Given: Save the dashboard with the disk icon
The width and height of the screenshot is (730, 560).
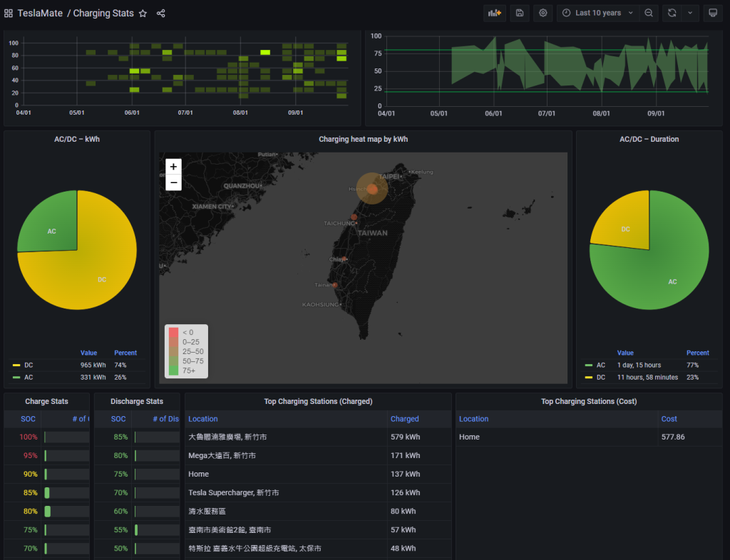Looking at the screenshot, I should 520,13.
